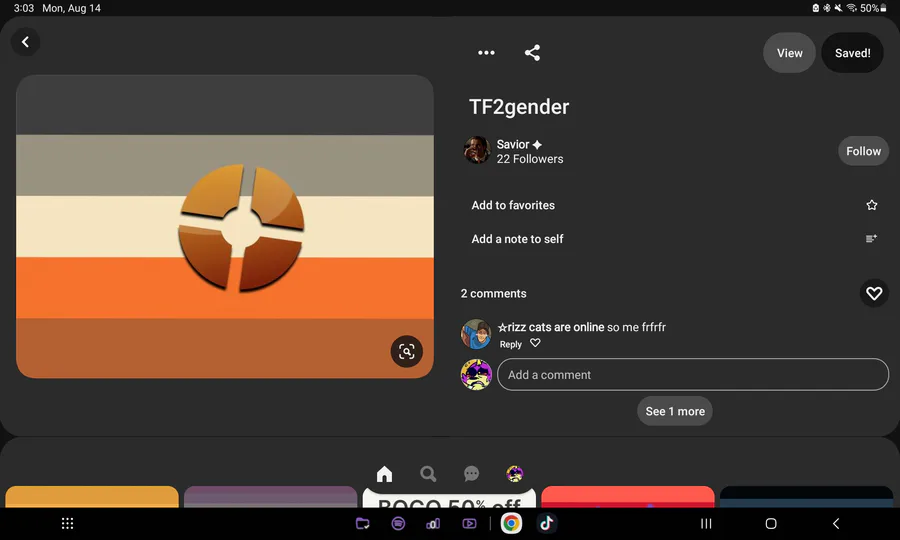The image size is (900, 540).
Task: Open rizz cats are online commenter avatar
Action: (x=476, y=334)
